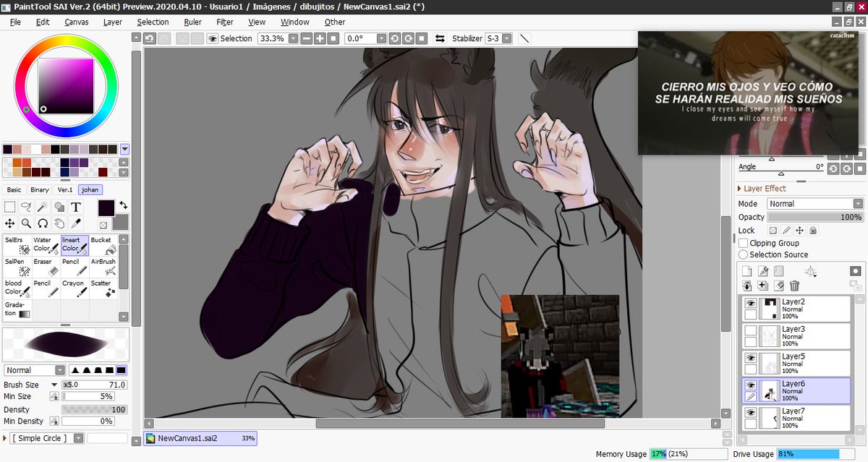Open the Filter menu
Image resolution: width=868 pixels, height=462 pixels.
tap(224, 22)
